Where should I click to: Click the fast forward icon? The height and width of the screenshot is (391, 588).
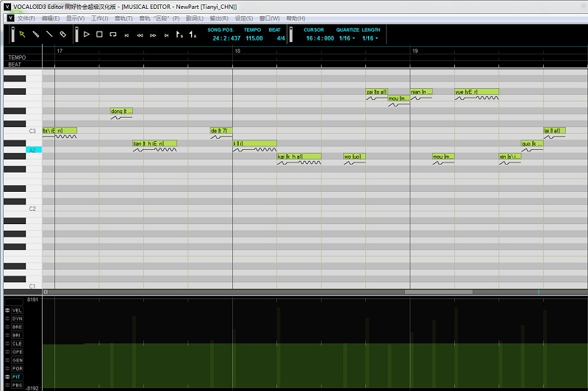point(152,35)
